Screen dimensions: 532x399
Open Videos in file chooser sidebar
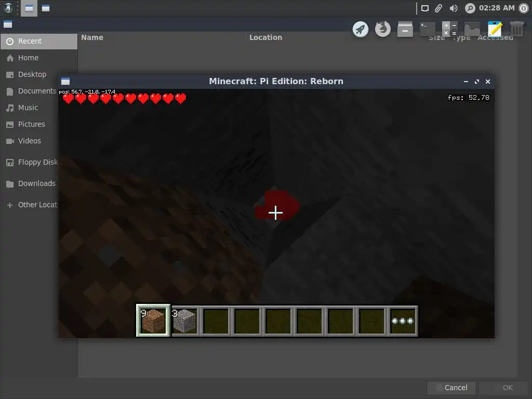30,141
